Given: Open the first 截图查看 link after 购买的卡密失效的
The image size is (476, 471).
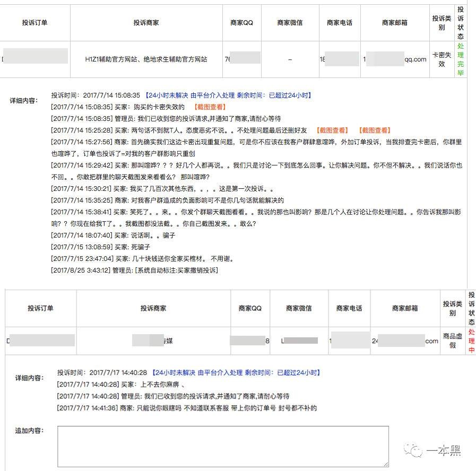Looking at the screenshot, I should 210,107.
